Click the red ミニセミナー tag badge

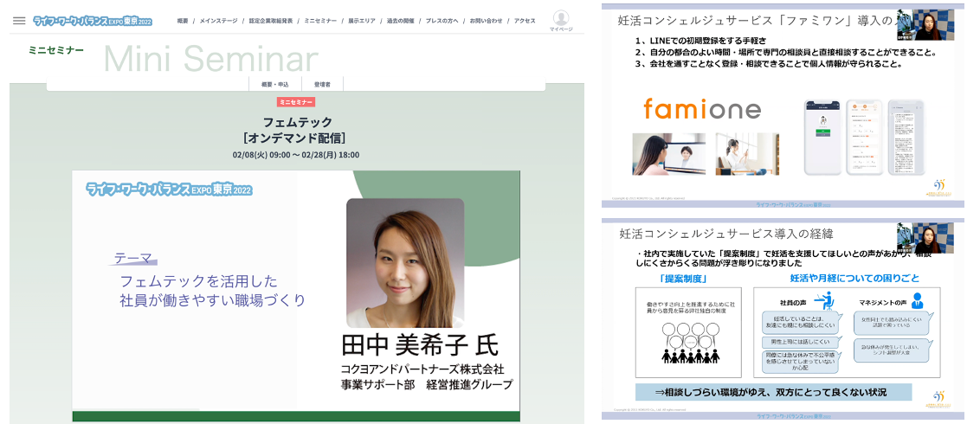[x=295, y=102]
